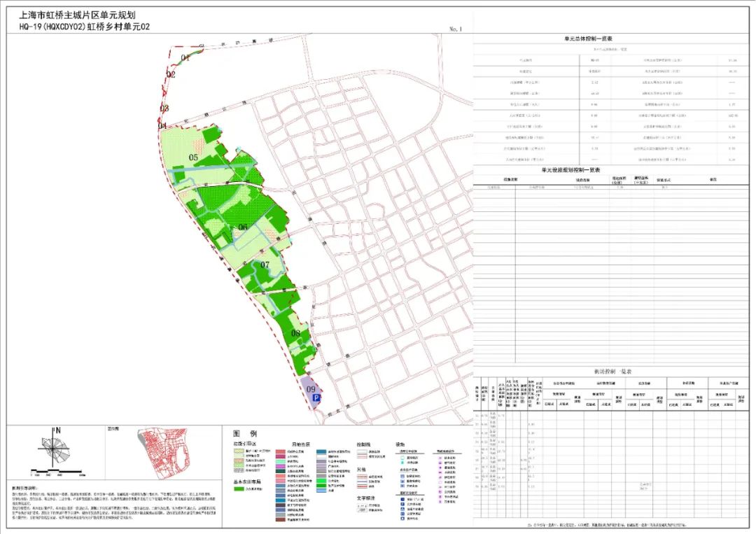Click the legend heading 基本农田布局
756x534 pixels.
coord(247,482)
